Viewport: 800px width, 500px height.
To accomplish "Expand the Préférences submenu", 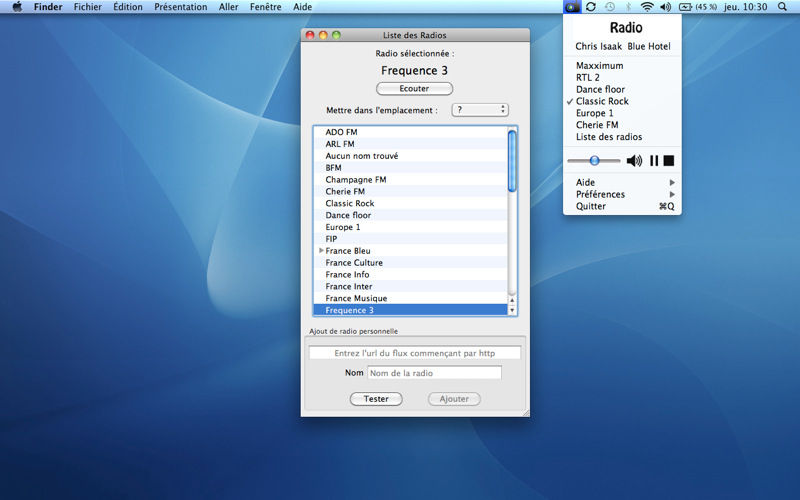I will click(x=622, y=194).
